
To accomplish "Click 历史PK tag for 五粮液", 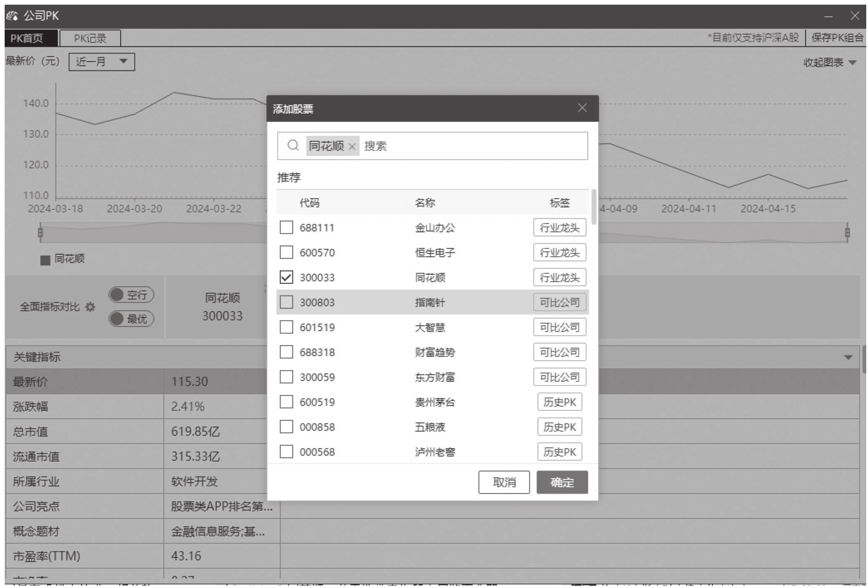I will [560, 427].
